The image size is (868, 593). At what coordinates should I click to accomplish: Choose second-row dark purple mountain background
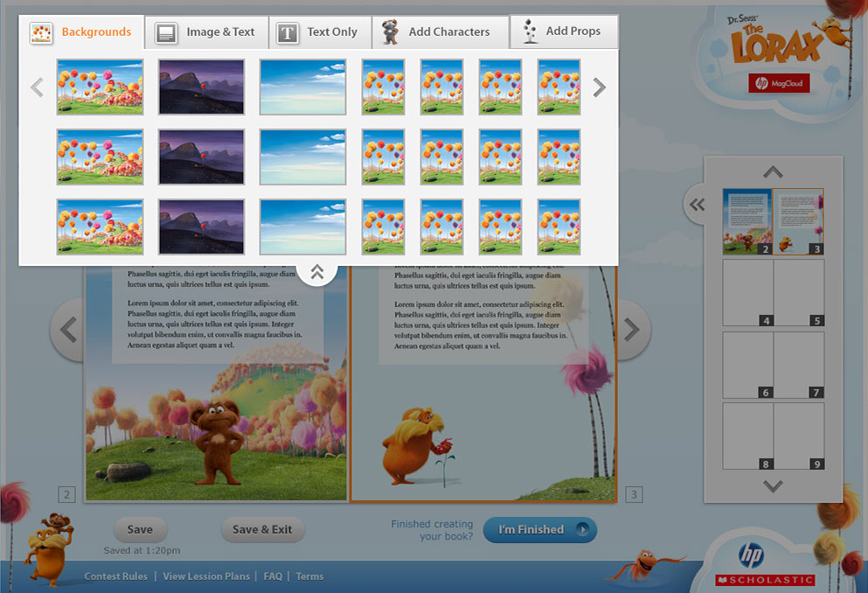pyautogui.click(x=202, y=157)
